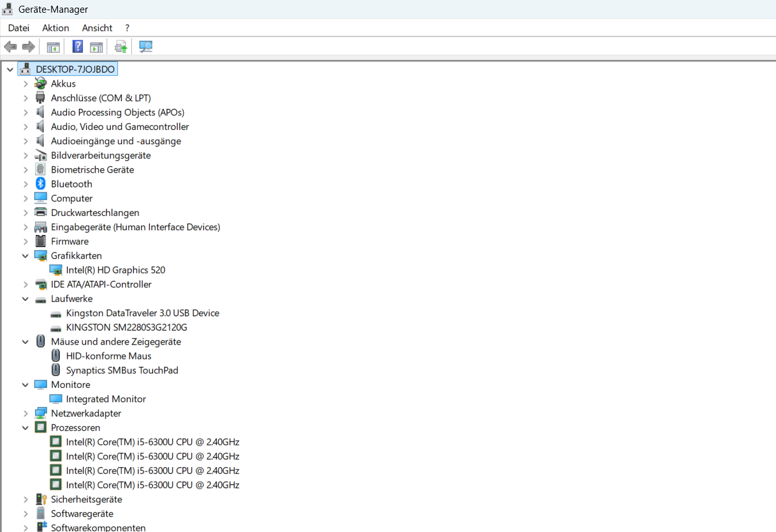
Task: Click the Softwarekomponenten label
Action: point(98,528)
